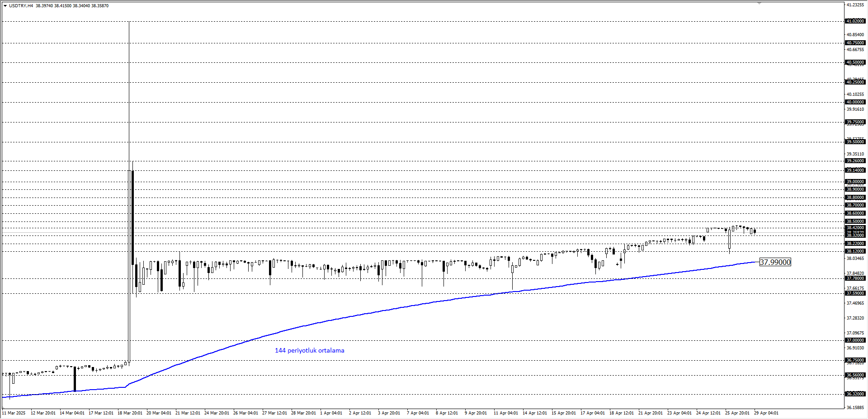The height and width of the screenshot is (419, 868).
Task: Click the '14 Apr 12:01' time axis label
Action: 535,413
